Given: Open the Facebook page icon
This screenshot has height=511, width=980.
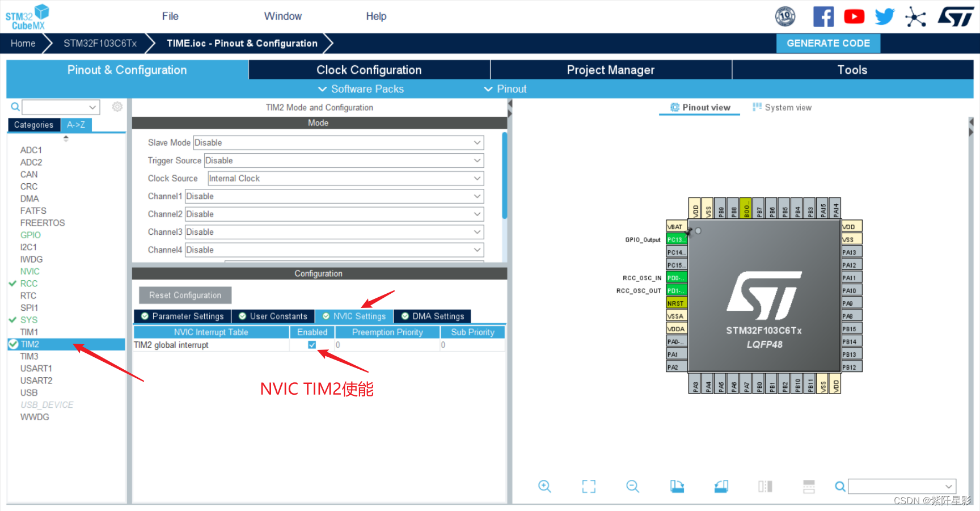Looking at the screenshot, I should pos(823,16).
